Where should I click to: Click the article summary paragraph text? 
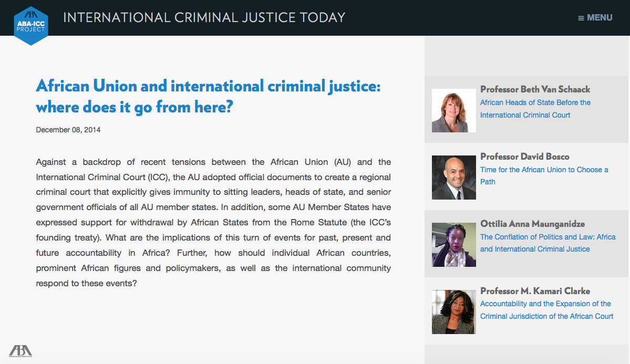coord(213,223)
